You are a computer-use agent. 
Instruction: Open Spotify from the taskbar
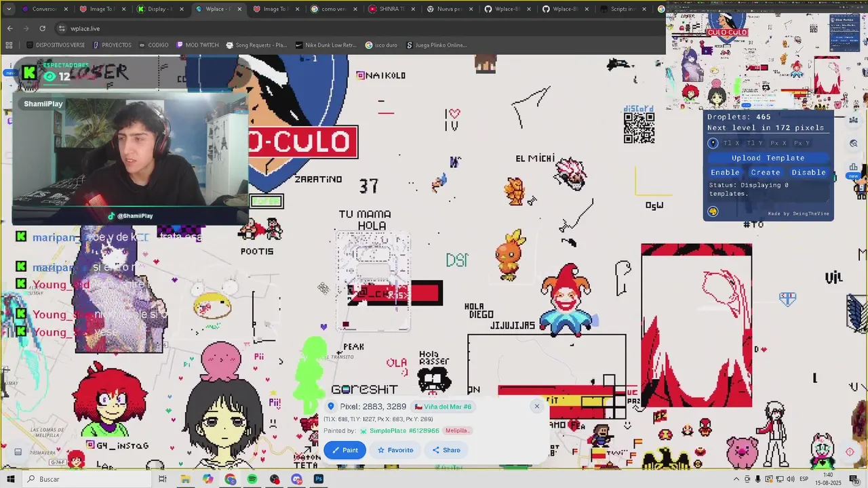click(252, 479)
